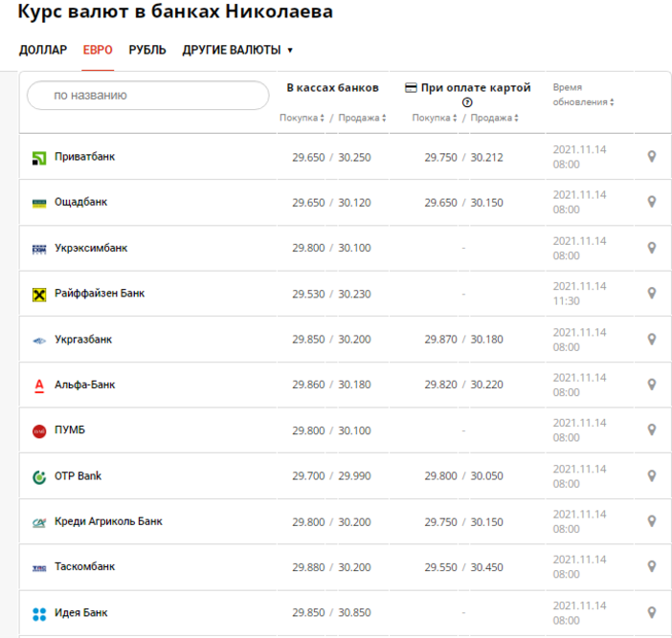Open map pin for OTP Bank row
This screenshot has width=672, height=638.
pos(652,476)
